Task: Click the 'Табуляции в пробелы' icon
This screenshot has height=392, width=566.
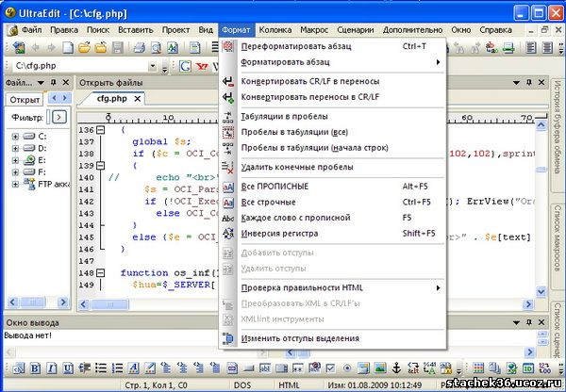Action: click(228, 117)
